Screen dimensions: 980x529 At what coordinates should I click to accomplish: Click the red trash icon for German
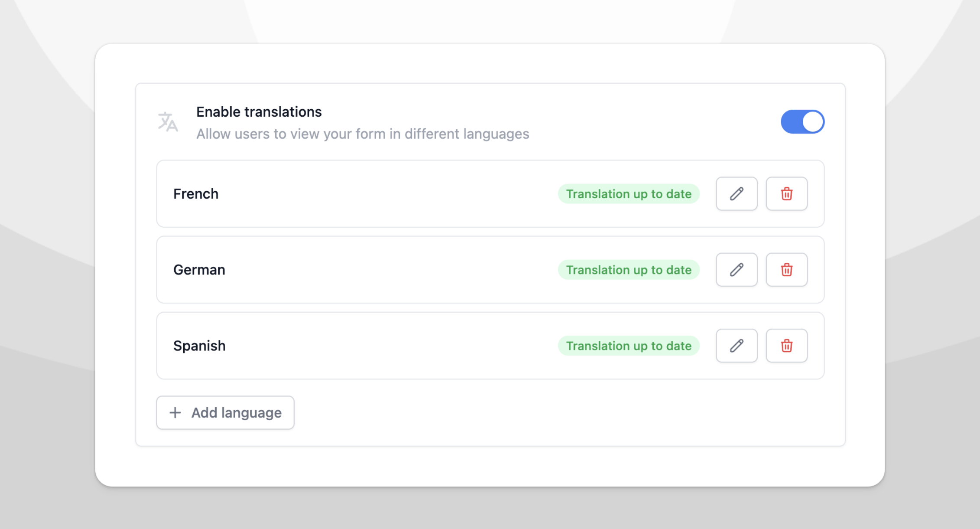tap(786, 270)
